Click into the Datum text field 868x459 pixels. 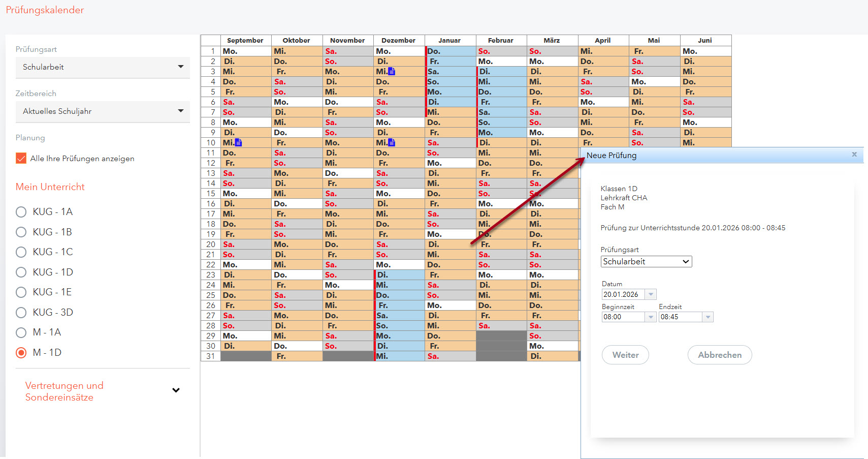(623, 295)
